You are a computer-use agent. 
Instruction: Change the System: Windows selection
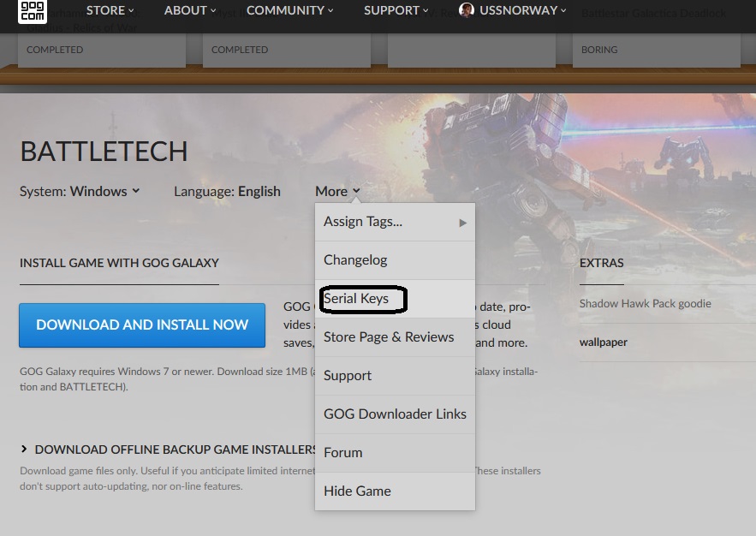click(x=80, y=191)
